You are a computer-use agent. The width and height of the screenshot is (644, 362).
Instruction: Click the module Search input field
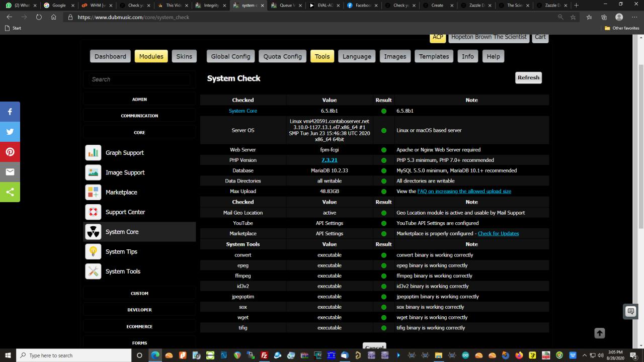[x=139, y=79]
